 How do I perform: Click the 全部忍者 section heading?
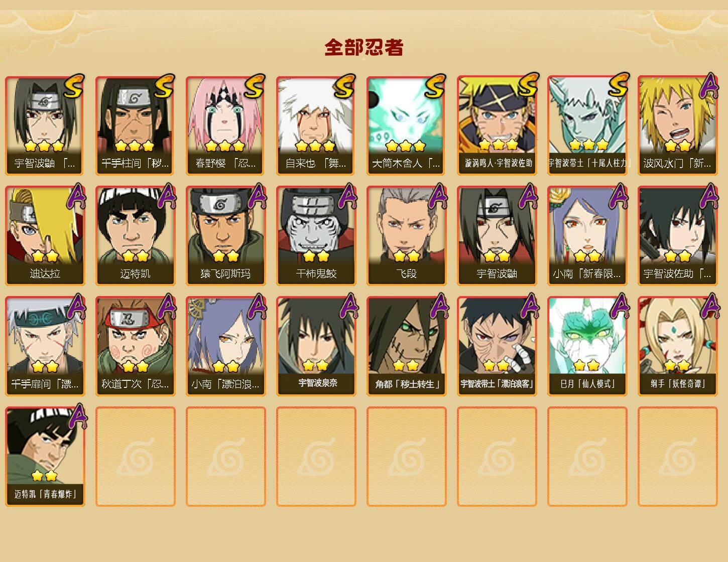(x=364, y=47)
